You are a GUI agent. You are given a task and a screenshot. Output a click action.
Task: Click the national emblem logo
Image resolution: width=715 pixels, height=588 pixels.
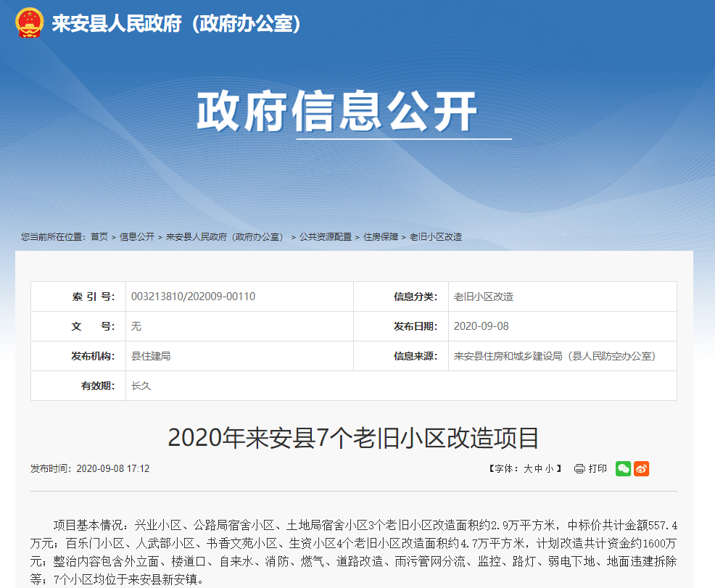(30, 22)
